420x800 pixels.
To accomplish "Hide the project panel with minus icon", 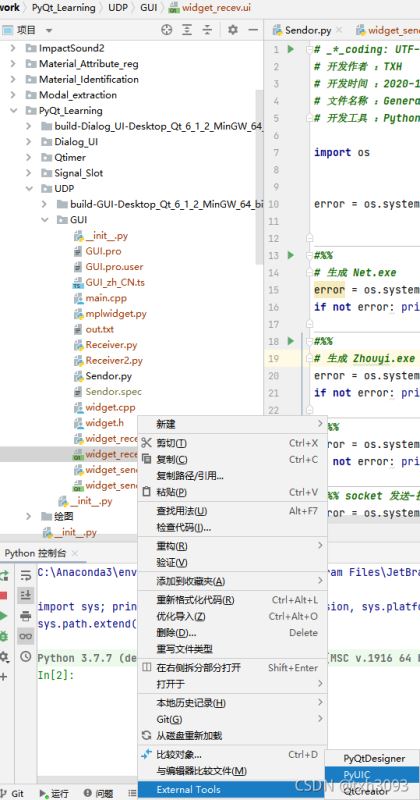I will pyautogui.click(x=252, y=30).
